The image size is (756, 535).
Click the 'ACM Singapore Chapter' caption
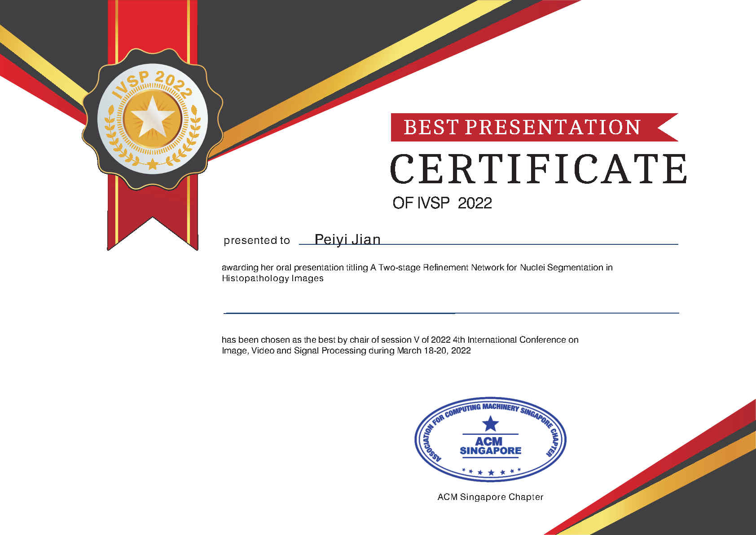[490, 497]
